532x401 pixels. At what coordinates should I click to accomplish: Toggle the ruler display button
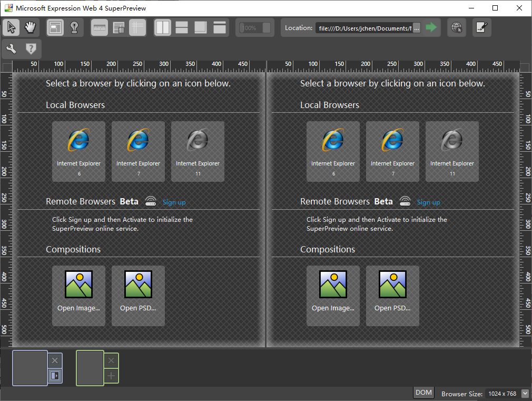click(100, 27)
